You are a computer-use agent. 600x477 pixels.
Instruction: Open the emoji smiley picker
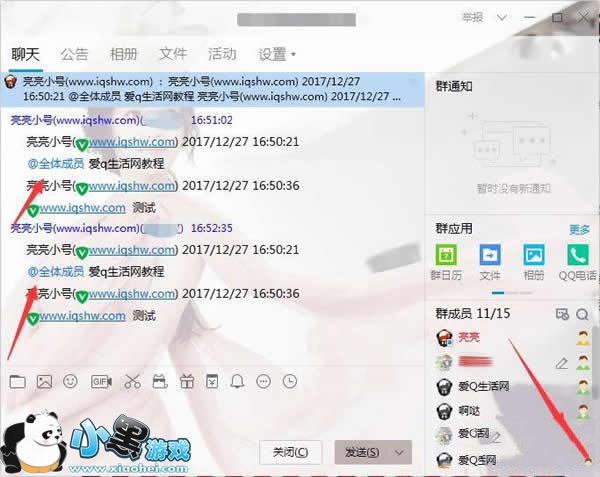(x=70, y=381)
